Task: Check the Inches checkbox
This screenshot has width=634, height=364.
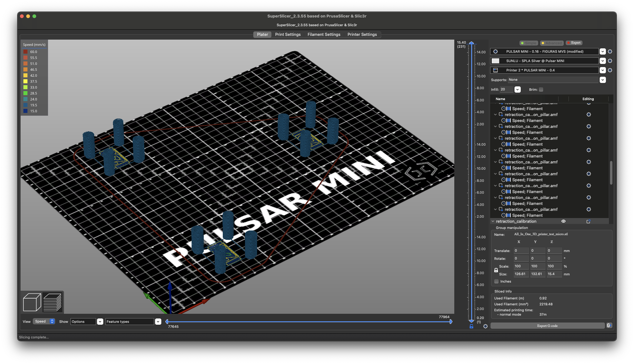Action: [496, 281]
